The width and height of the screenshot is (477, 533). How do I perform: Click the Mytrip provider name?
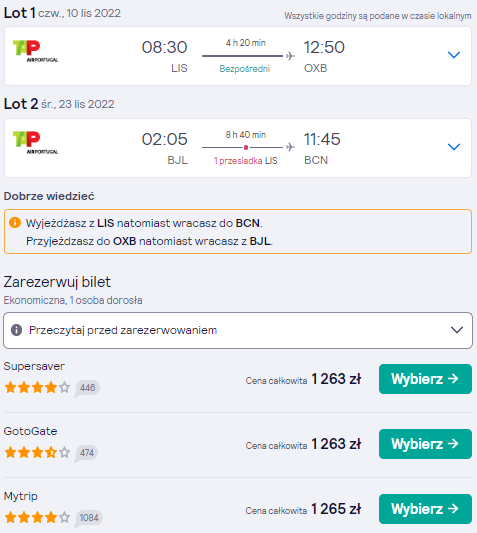coord(20,496)
